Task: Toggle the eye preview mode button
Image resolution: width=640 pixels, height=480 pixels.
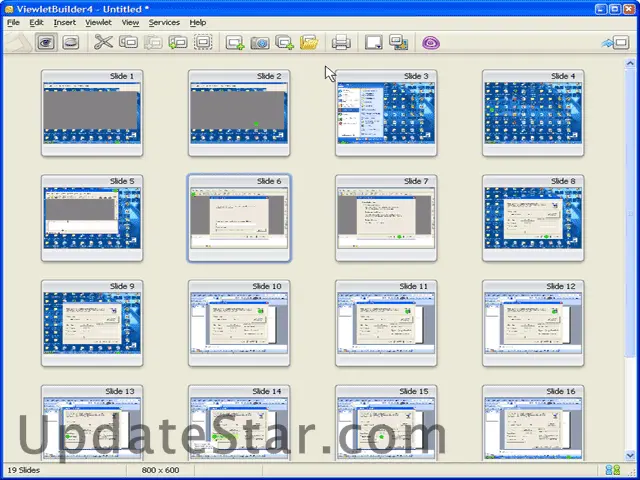Action: click(x=46, y=42)
